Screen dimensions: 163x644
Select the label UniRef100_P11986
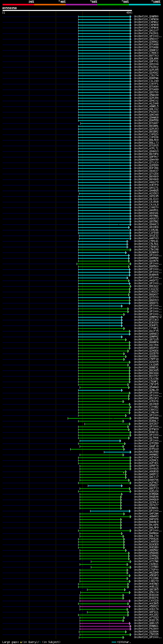(146, 578)
